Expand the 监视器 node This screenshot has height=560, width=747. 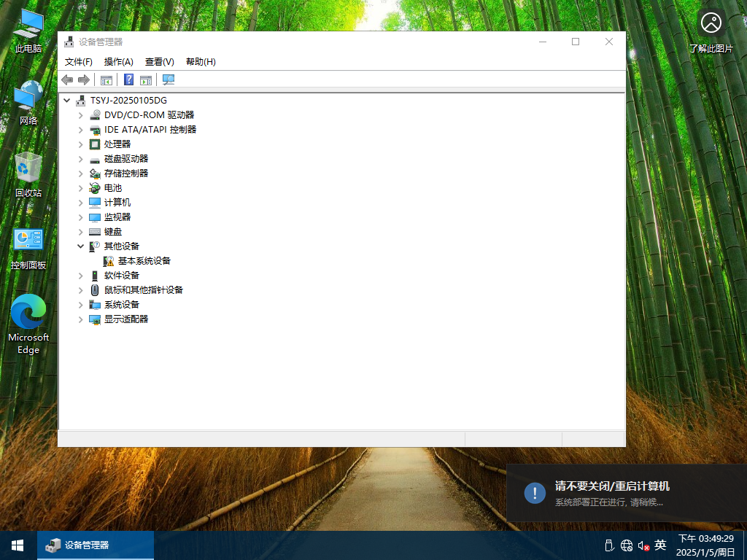click(80, 217)
